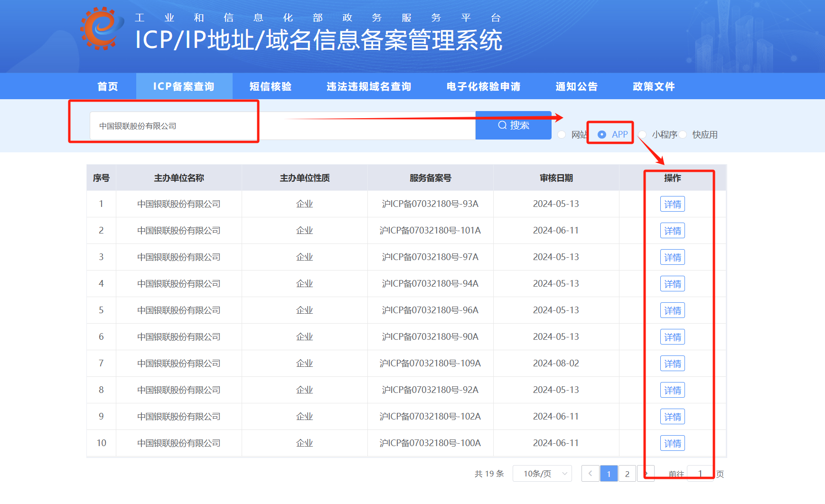This screenshot has width=825, height=504.
Task: Open 详情 for 沪ICP备07032180号-94A
Action: coord(673,284)
